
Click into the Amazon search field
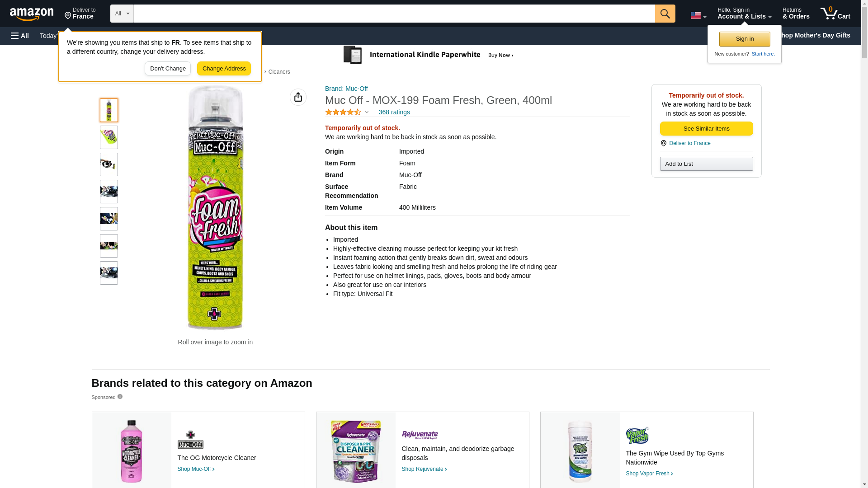point(394,14)
